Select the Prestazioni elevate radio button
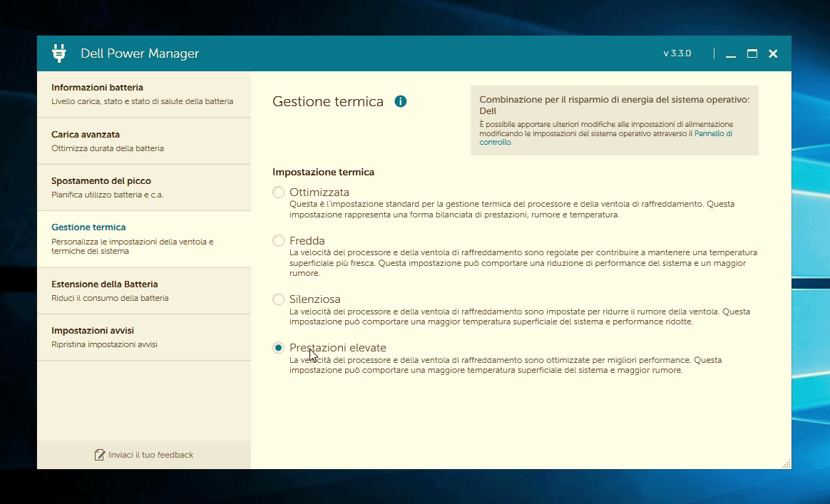 (x=278, y=348)
